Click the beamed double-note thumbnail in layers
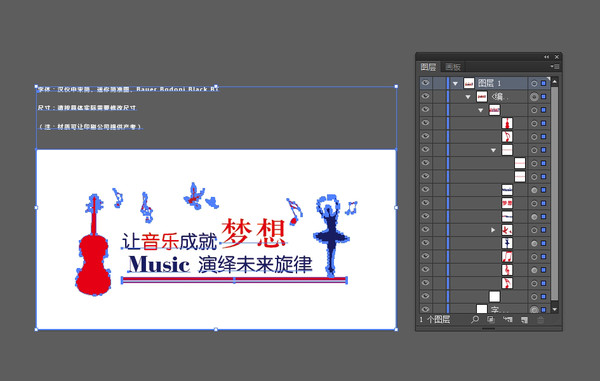The image size is (600, 381). (x=507, y=256)
